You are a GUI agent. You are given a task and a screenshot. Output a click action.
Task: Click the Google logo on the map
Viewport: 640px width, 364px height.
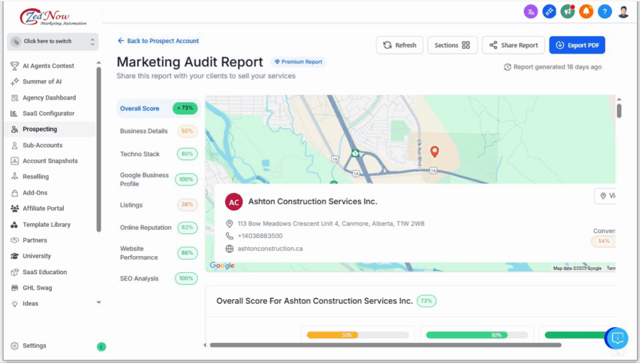click(x=222, y=265)
